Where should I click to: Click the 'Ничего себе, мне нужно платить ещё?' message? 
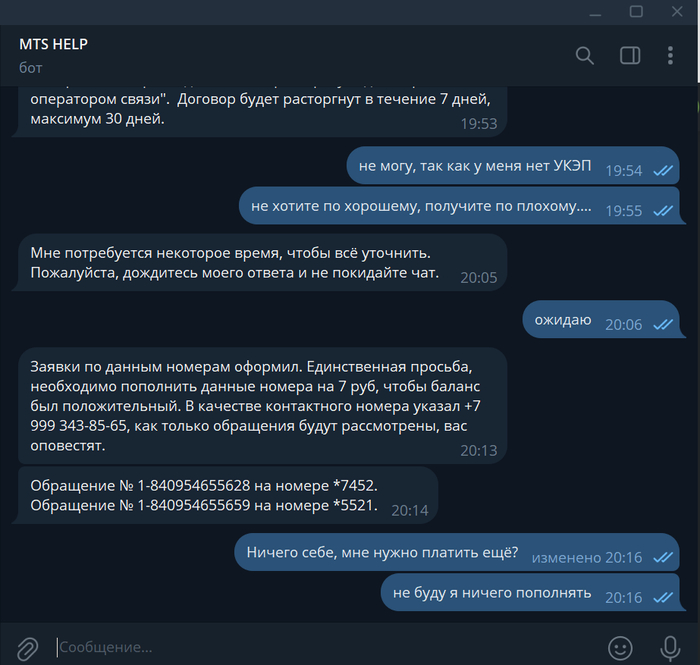coord(382,553)
